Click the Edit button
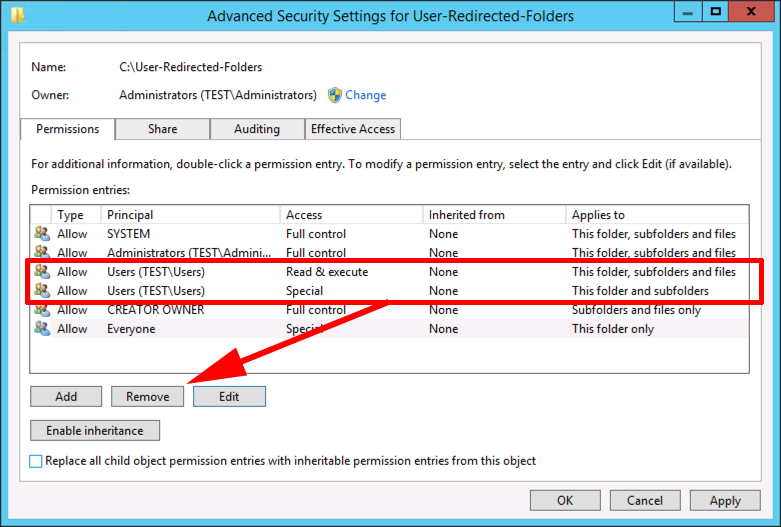The image size is (781, 527). [229, 396]
